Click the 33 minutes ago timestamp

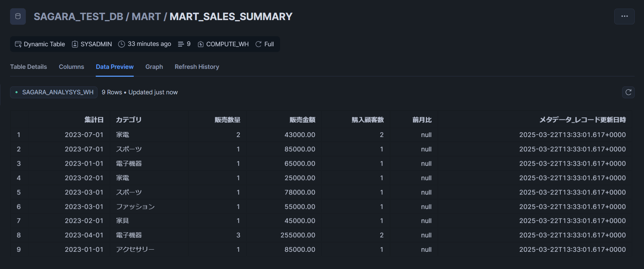point(149,44)
